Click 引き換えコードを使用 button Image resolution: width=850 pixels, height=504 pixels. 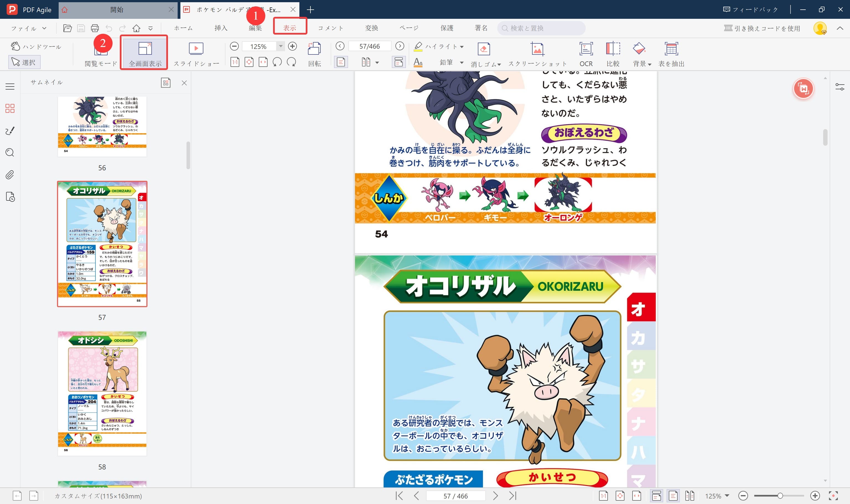(x=761, y=28)
